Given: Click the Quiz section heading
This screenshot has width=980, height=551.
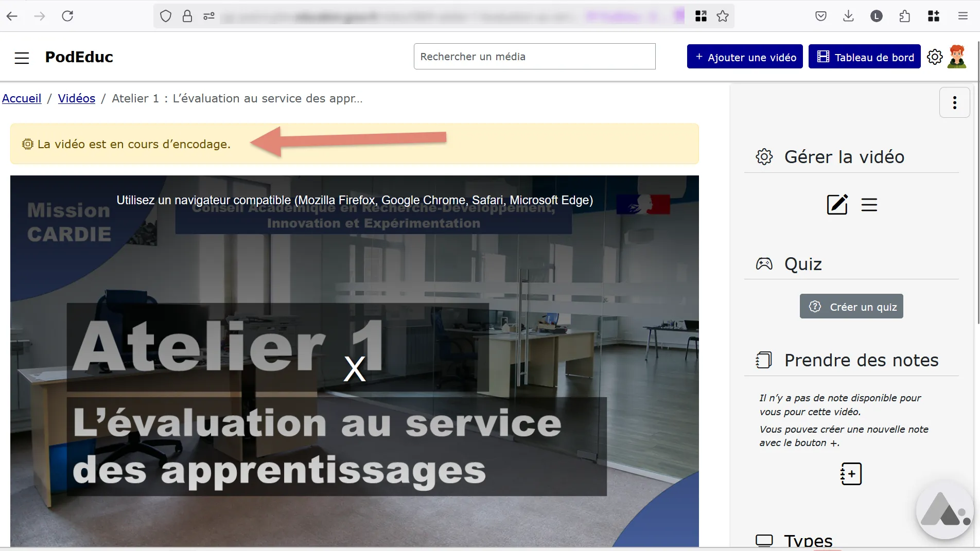Looking at the screenshot, I should [x=803, y=264].
